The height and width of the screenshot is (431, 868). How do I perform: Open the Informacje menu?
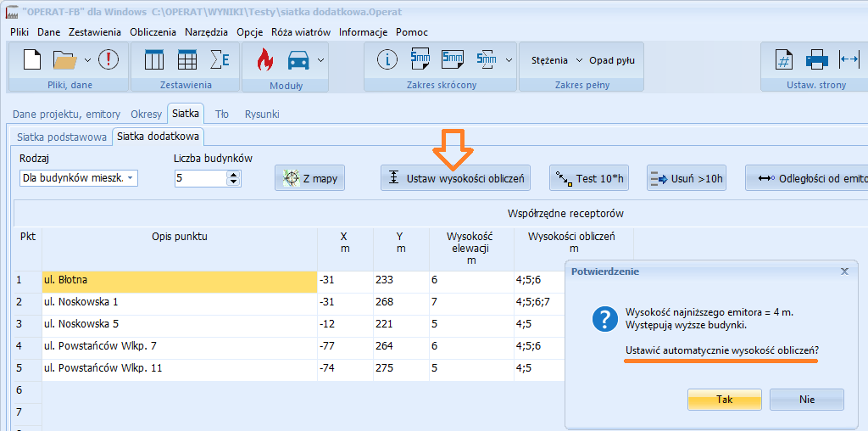click(363, 32)
